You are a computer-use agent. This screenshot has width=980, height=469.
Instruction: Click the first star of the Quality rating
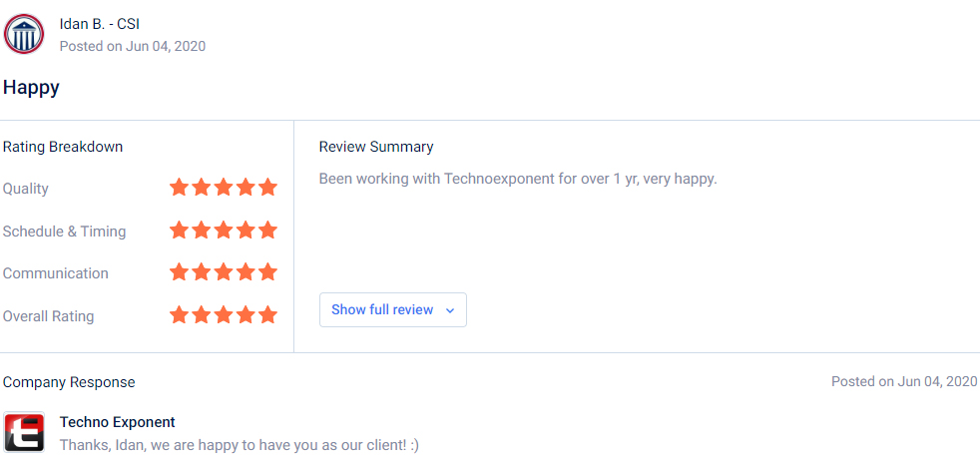[x=179, y=187]
